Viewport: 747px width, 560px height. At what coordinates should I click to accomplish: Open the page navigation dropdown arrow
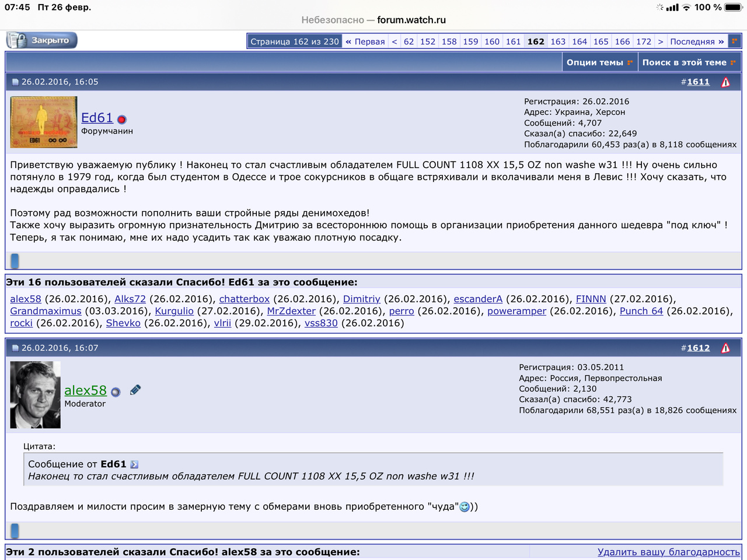(x=735, y=41)
